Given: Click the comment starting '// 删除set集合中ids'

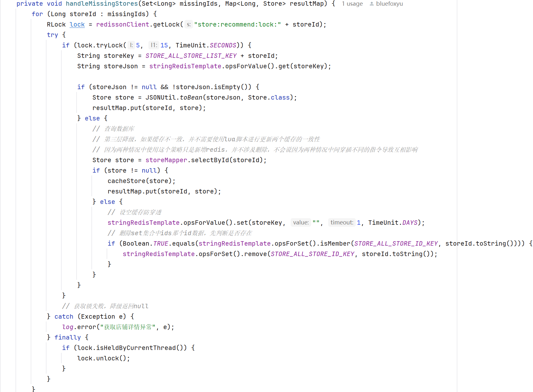Looking at the screenshot, I should click(180, 233).
